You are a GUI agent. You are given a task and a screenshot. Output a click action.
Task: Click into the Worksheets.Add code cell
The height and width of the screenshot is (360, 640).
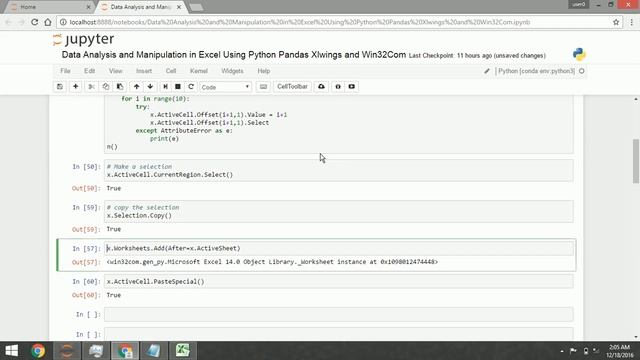[338, 248]
